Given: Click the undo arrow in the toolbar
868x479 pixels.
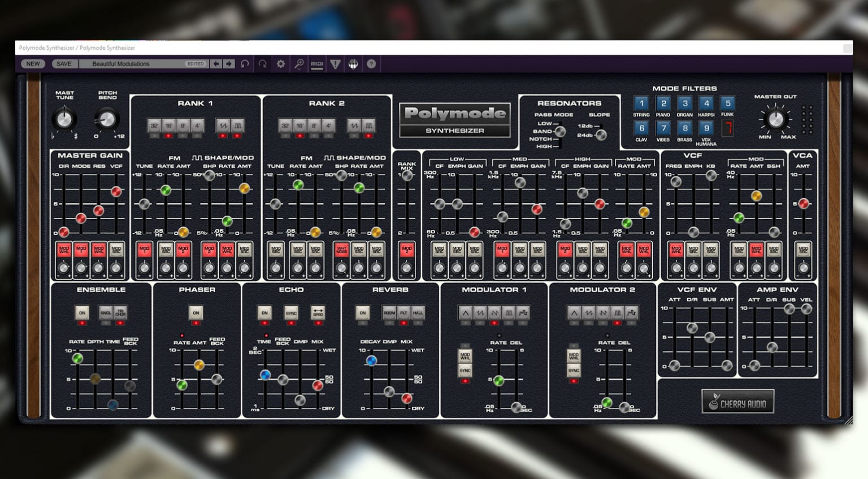Looking at the screenshot, I should [244, 64].
